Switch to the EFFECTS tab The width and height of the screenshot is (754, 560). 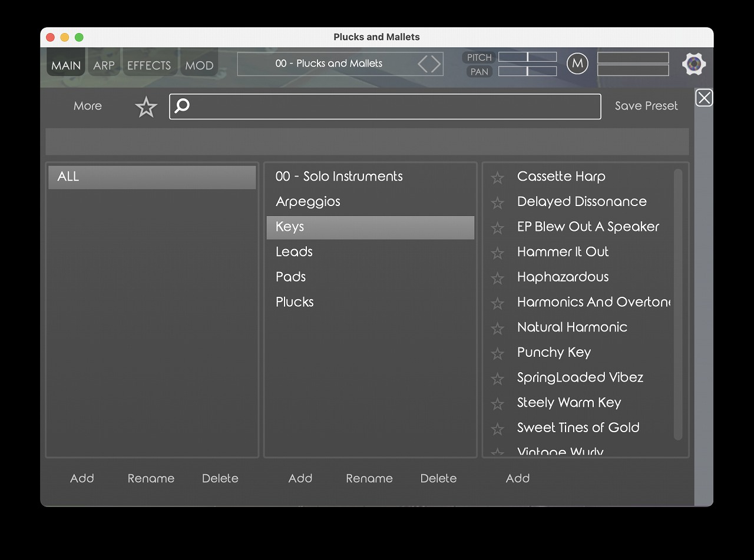tap(149, 65)
